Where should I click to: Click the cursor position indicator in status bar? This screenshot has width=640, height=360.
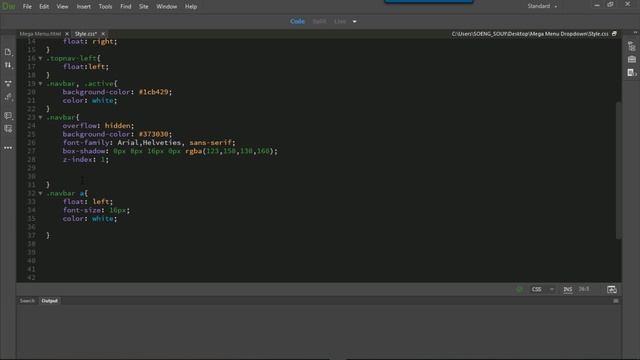[584, 289]
